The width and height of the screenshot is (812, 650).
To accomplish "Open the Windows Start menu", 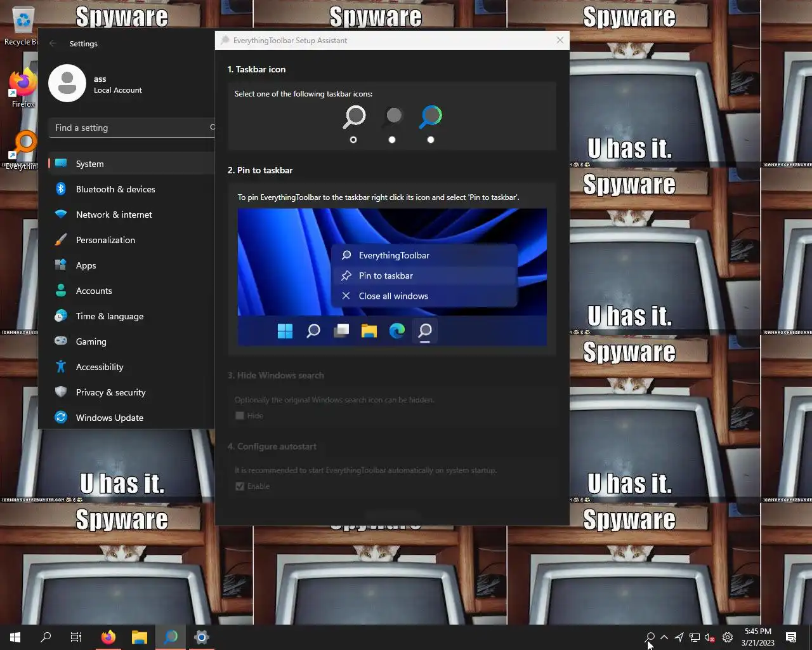I will click(15, 637).
